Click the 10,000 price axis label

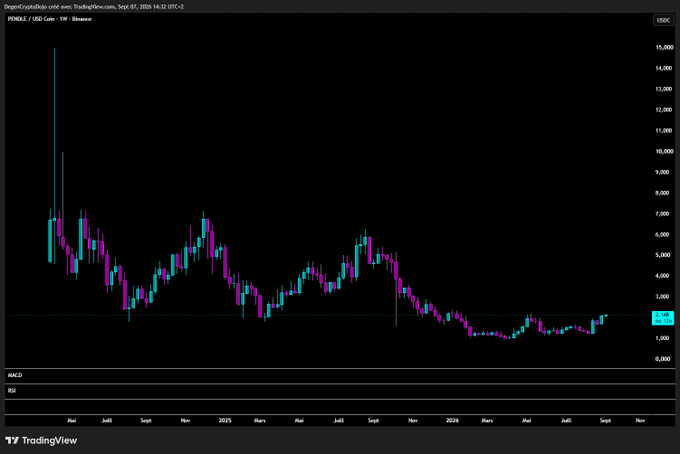coord(664,151)
